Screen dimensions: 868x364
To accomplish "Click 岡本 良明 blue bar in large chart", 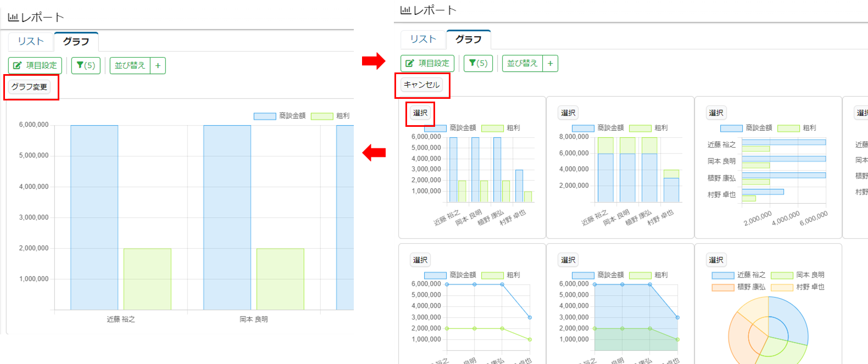I will 227,217.
